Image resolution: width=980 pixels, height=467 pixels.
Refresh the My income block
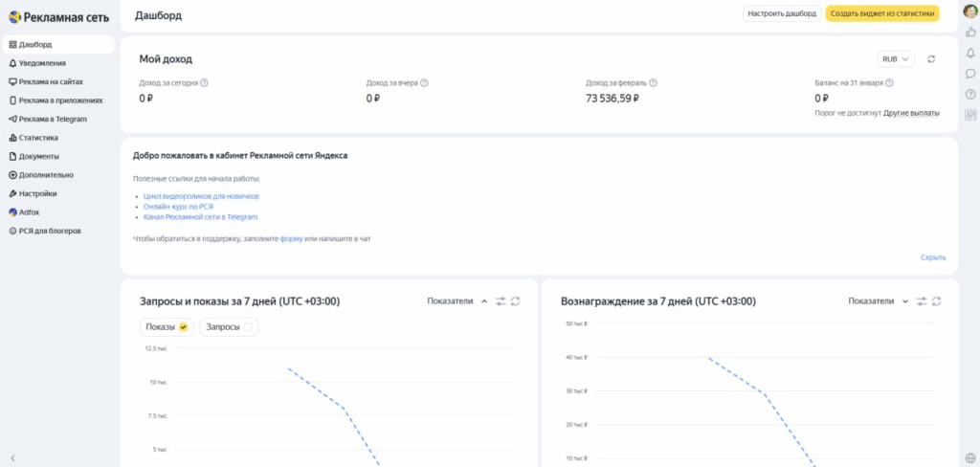tap(931, 59)
